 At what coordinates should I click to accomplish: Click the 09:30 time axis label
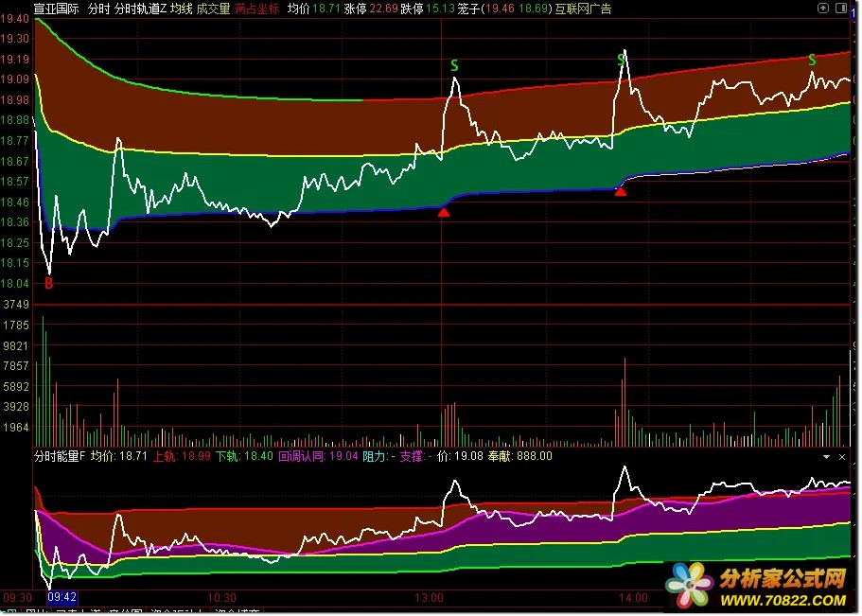[x=17, y=597]
